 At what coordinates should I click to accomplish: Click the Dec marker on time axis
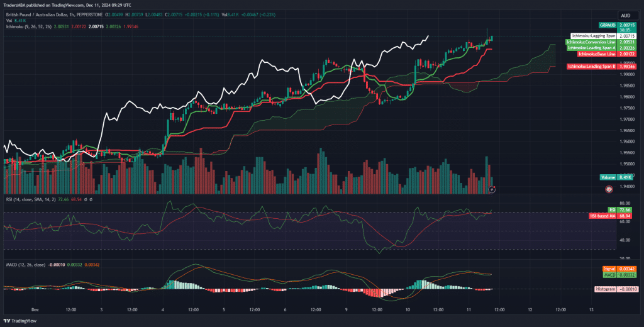(35, 310)
